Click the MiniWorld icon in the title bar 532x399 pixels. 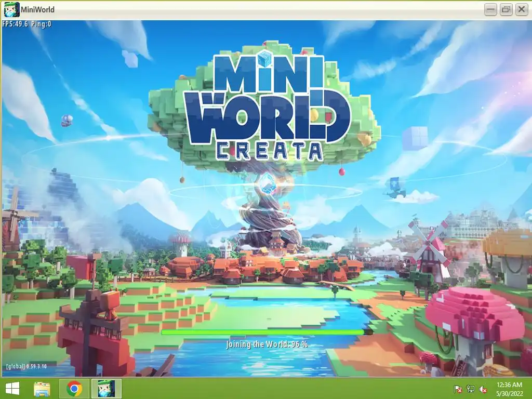[11, 9]
